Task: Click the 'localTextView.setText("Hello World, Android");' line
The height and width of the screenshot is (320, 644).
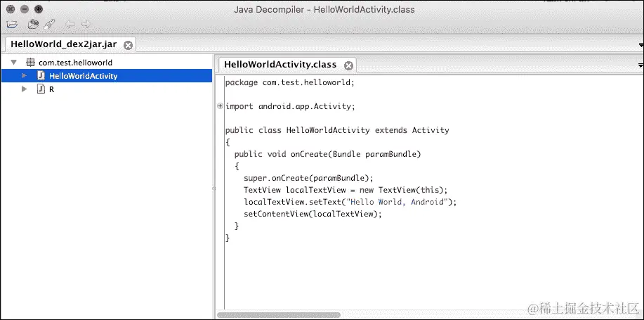Action: point(350,202)
